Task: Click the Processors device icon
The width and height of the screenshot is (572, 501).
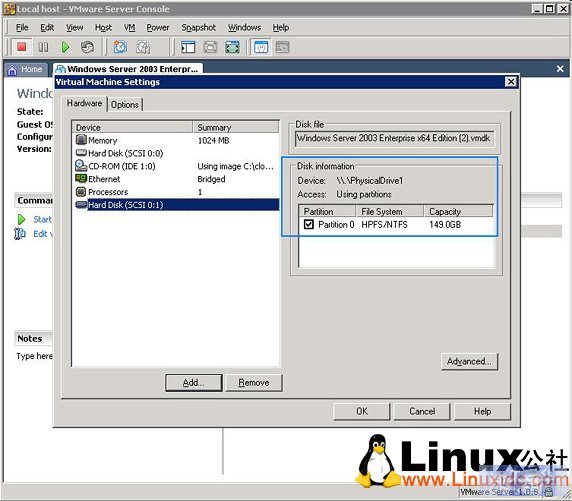Action: (81, 192)
